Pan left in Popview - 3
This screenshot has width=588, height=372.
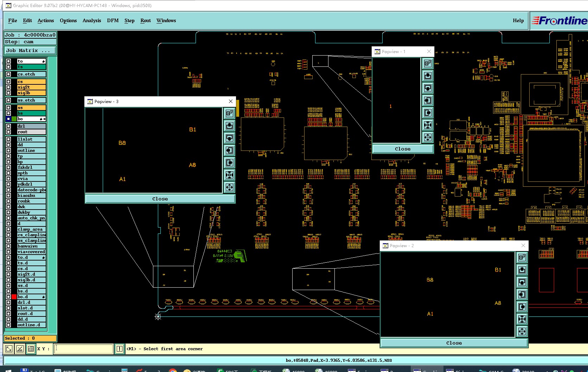[x=229, y=150]
